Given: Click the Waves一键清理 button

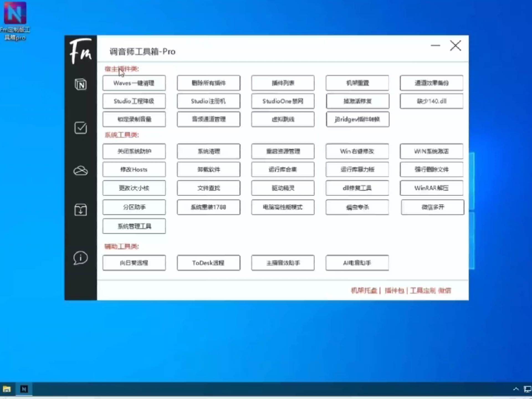Looking at the screenshot, I should (x=134, y=83).
